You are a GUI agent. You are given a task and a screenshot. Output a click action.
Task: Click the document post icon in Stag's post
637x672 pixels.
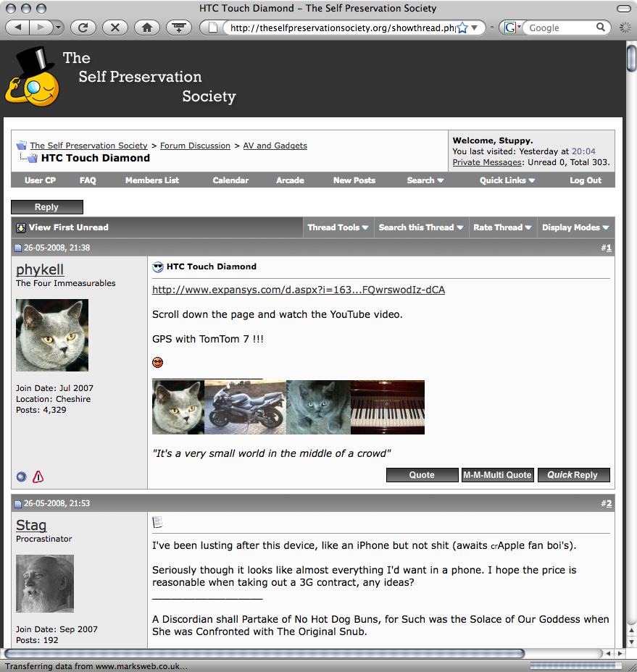coord(157,522)
